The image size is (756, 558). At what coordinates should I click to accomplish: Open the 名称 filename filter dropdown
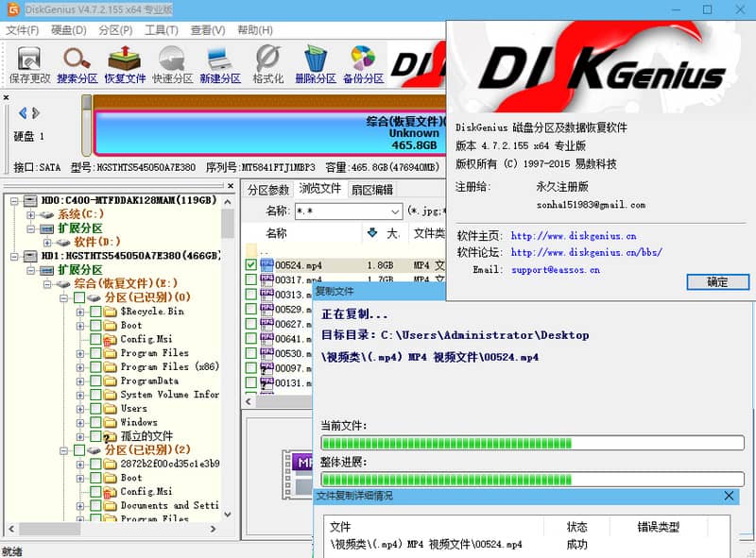(x=397, y=211)
